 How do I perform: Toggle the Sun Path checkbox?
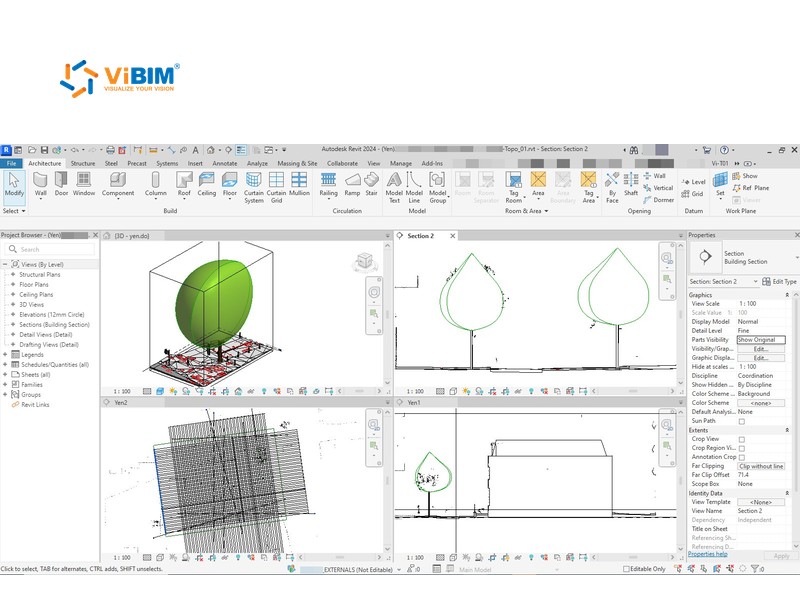pos(742,421)
